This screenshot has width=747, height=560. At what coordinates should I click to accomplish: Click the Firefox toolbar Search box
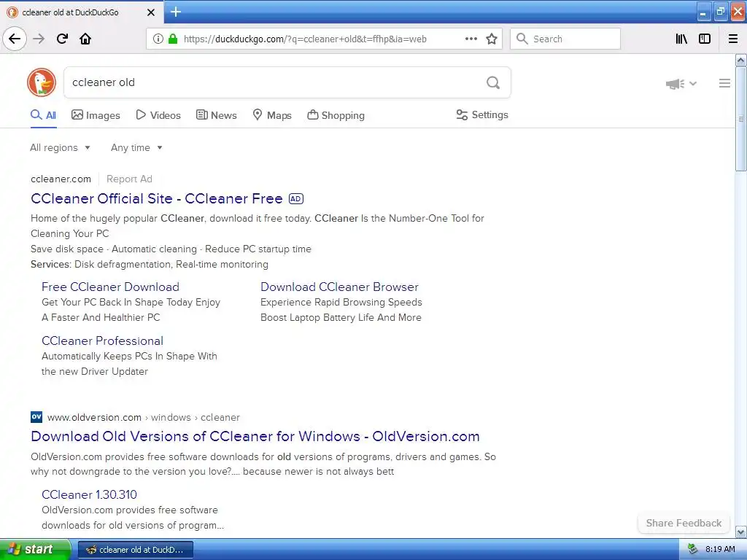[565, 39]
